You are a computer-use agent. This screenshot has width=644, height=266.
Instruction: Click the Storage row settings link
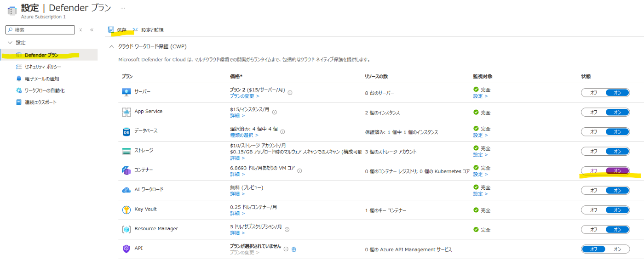pyautogui.click(x=480, y=155)
